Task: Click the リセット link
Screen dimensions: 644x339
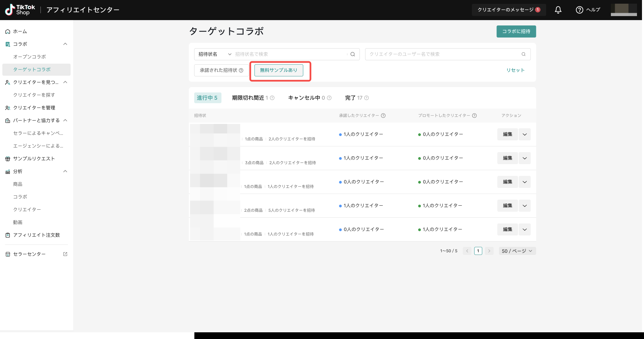Action: tap(515, 70)
